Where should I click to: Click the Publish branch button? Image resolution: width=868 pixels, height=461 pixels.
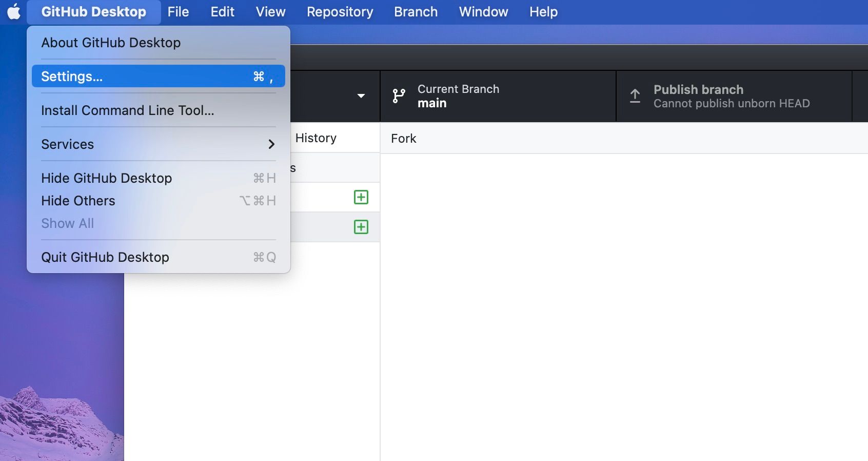click(x=734, y=96)
